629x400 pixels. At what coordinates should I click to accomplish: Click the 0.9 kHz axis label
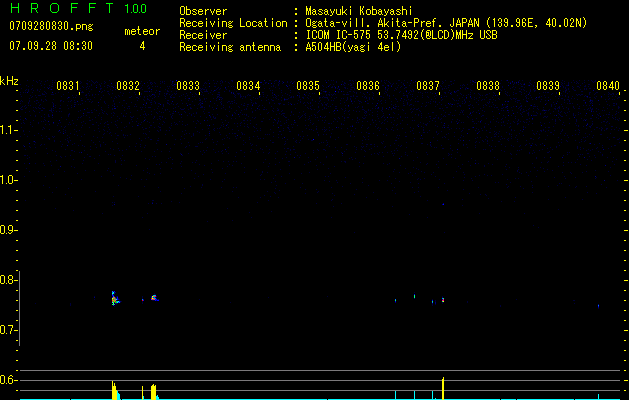tap(7, 230)
